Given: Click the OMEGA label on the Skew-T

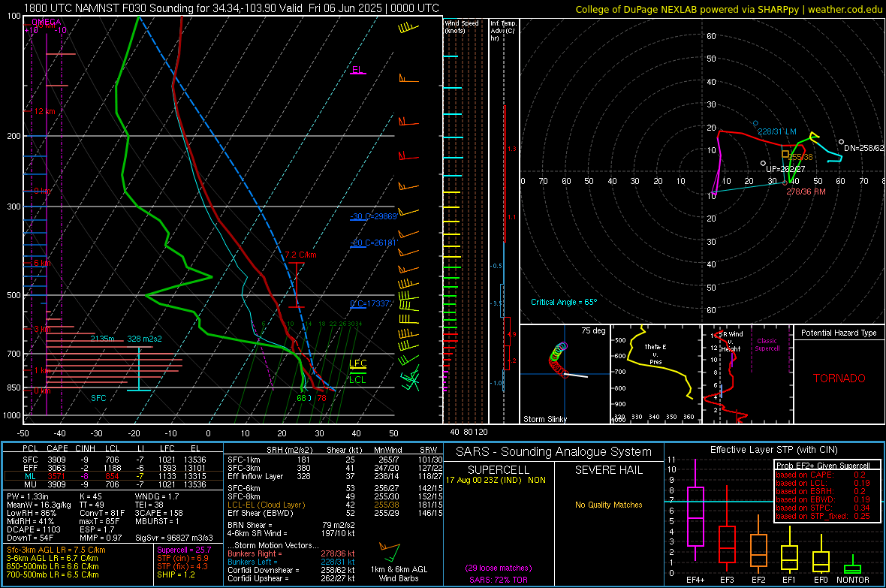Looking at the screenshot, I should [x=47, y=22].
